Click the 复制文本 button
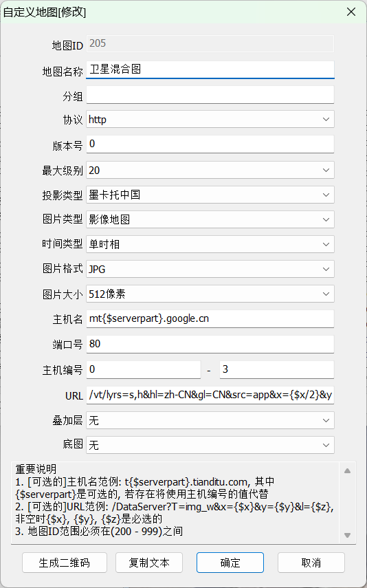The image size is (367, 588). point(149,563)
